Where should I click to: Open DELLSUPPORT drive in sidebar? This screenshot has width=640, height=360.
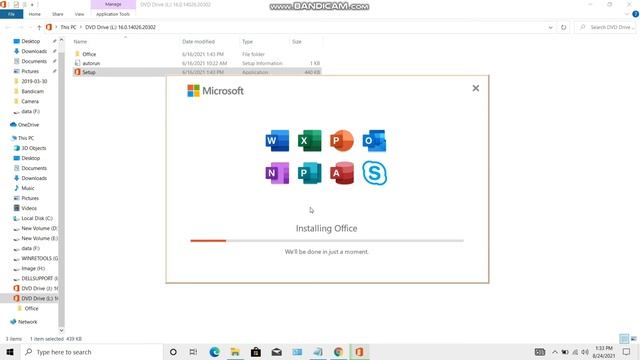pyautogui.click(x=39, y=278)
